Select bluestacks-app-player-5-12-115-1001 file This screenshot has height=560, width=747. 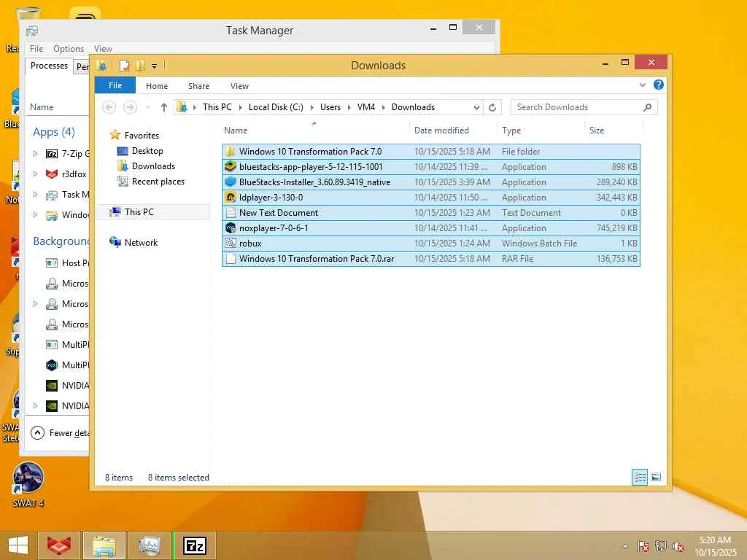pyautogui.click(x=430, y=167)
